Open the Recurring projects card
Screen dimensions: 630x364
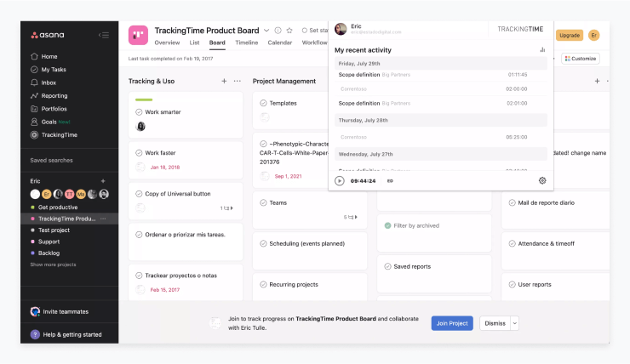pyautogui.click(x=310, y=287)
